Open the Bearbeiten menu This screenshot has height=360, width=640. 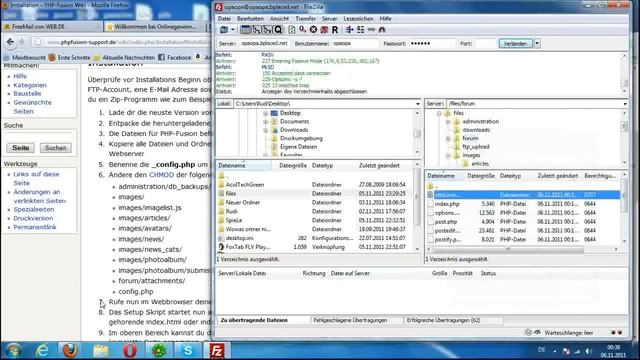point(250,19)
